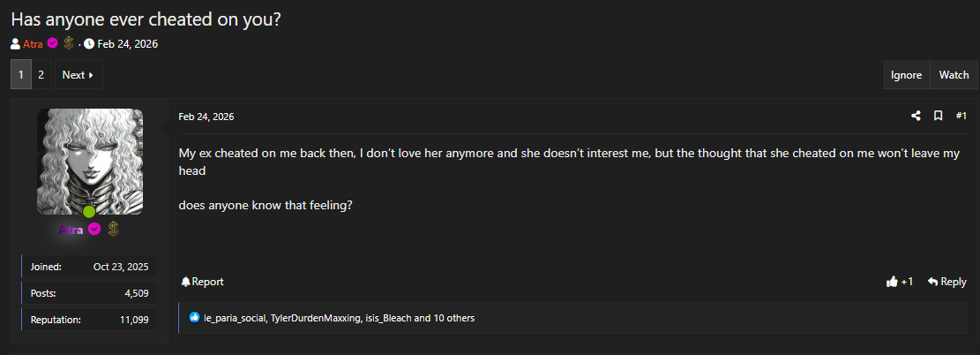980x355 pixels.
Task: Click the thumbs-up +1 like icon
Action: coord(892,282)
